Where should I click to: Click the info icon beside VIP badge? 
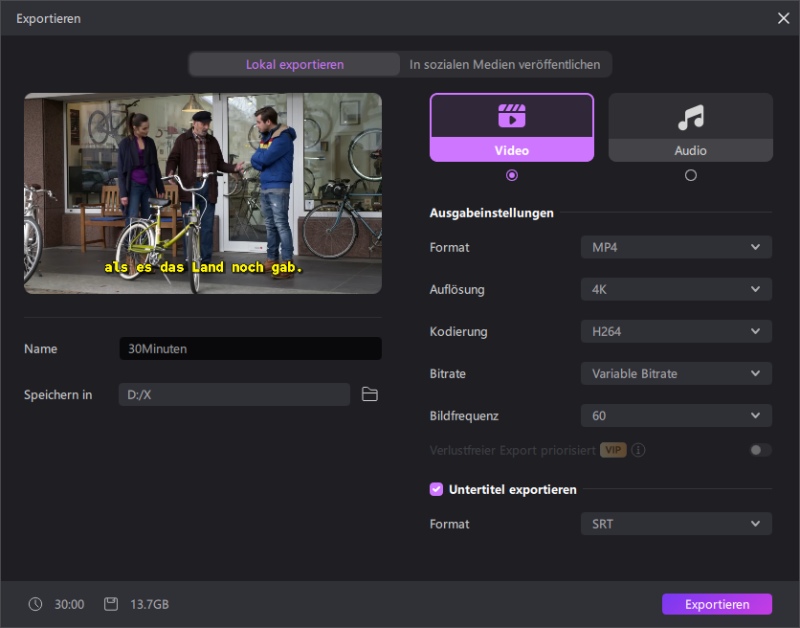coord(638,450)
